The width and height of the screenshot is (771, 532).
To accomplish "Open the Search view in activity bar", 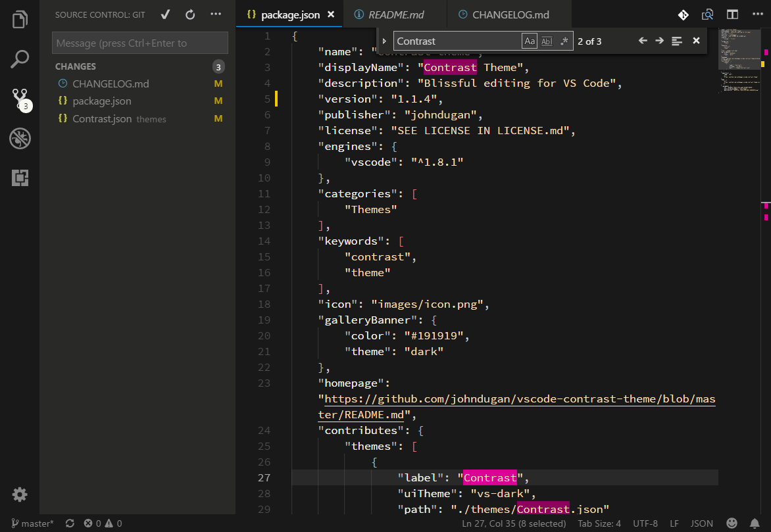I will (20, 59).
